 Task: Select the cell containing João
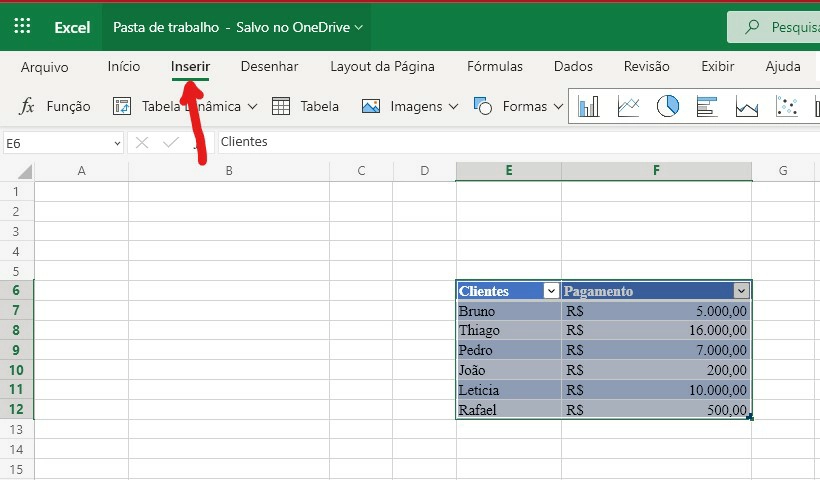point(509,370)
